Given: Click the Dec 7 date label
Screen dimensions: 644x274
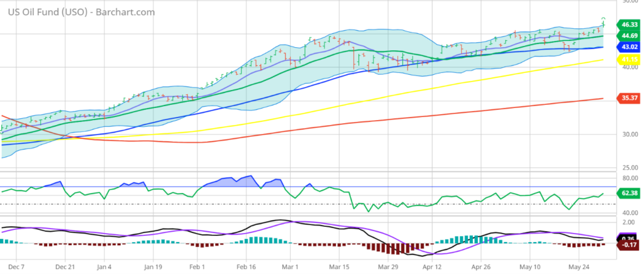Looking at the screenshot, I should [x=16, y=266].
